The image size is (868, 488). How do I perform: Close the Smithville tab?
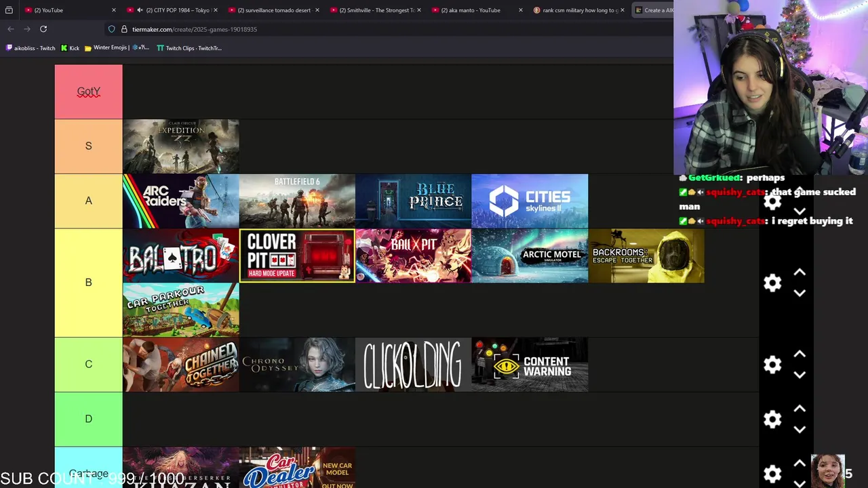pyautogui.click(x=418, y=10)
